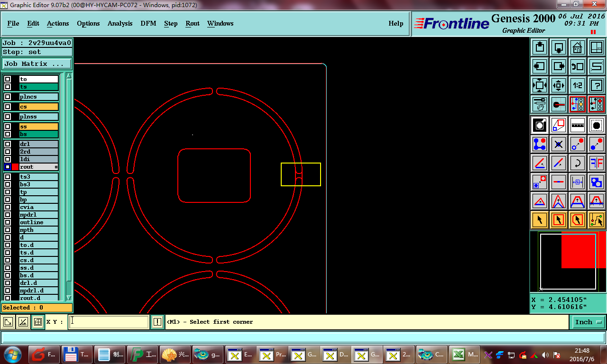Open the Help menu

click(x=396, y=23)
